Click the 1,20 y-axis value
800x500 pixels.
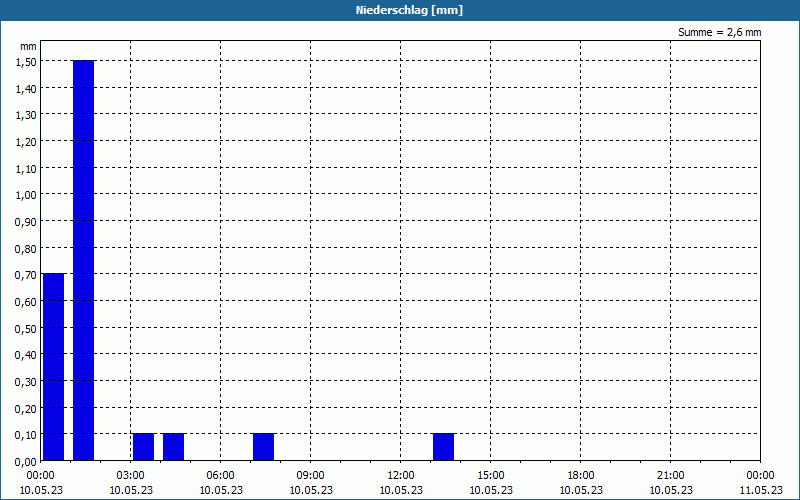[x=26, y=141]
